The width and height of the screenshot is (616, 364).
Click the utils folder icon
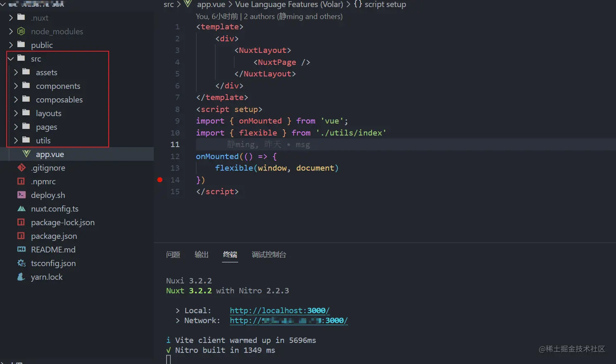click(26, 140)
